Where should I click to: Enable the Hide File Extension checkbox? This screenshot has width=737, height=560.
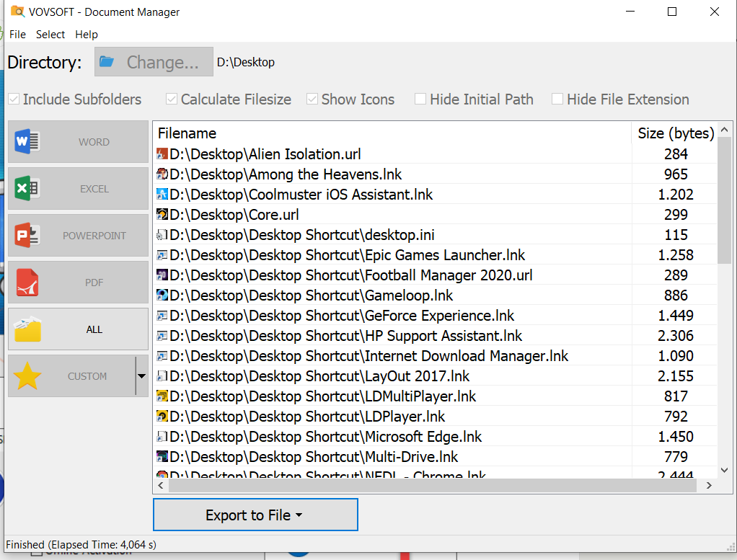click(557, 99)
